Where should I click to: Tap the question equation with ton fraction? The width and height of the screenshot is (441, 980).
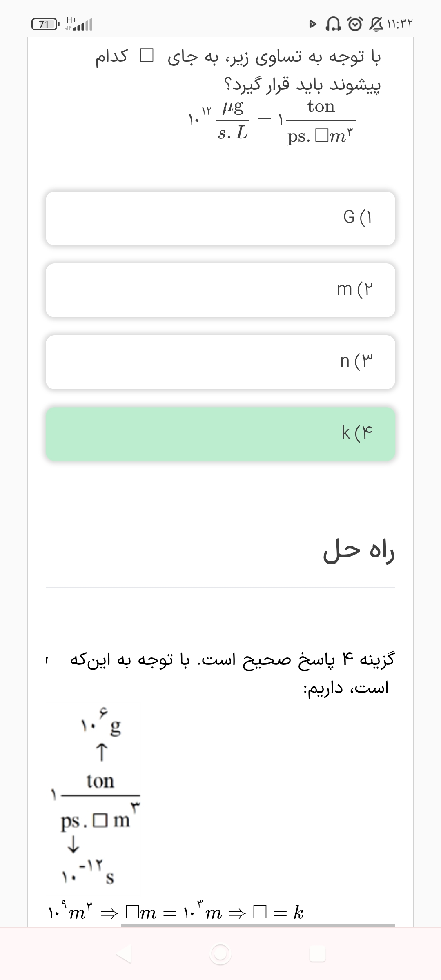[271, 121]
